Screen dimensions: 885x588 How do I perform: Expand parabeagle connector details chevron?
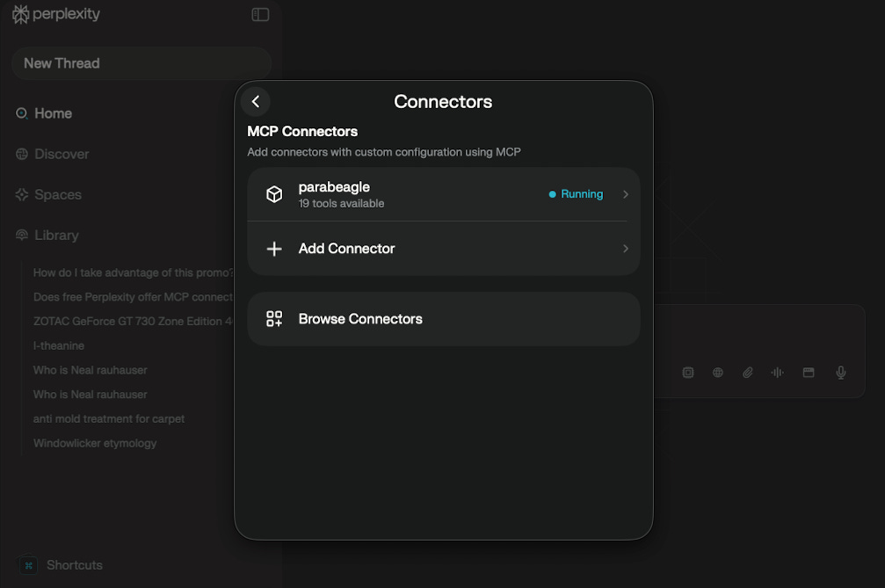(626, 194)
